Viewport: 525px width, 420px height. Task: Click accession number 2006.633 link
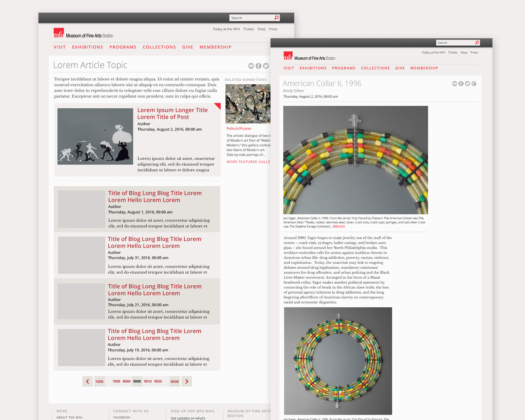pos(338,226)
